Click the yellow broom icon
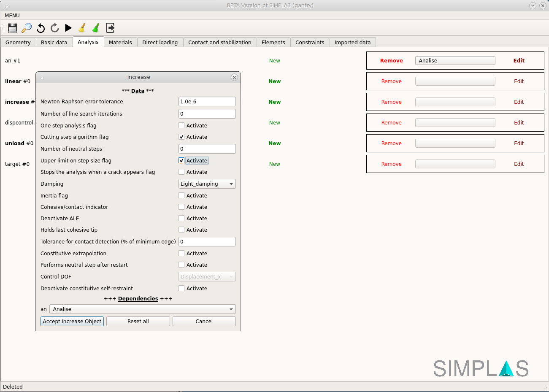Viewport: 549px width, 392px height. pyautogui.click(x=82, y=28)
